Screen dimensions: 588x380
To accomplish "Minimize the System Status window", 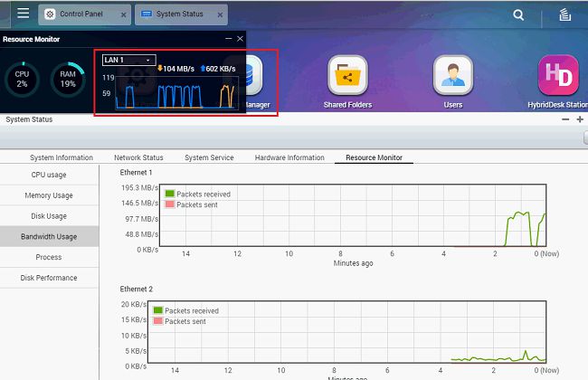I will click(x=565, y=119).
